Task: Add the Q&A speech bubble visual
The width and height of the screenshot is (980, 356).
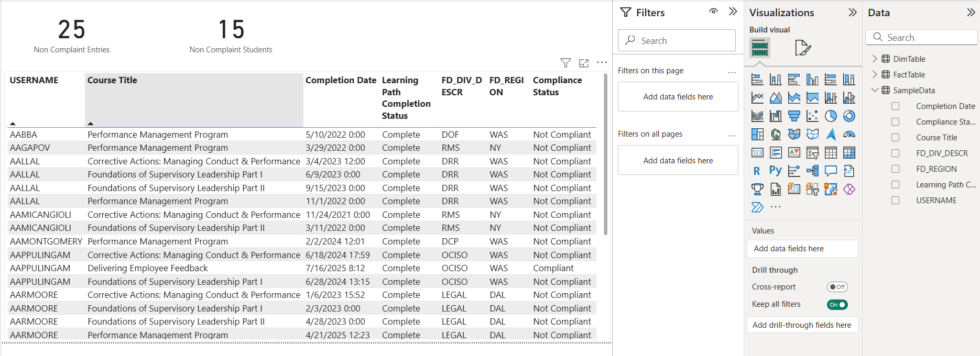Action: (831, 171)
